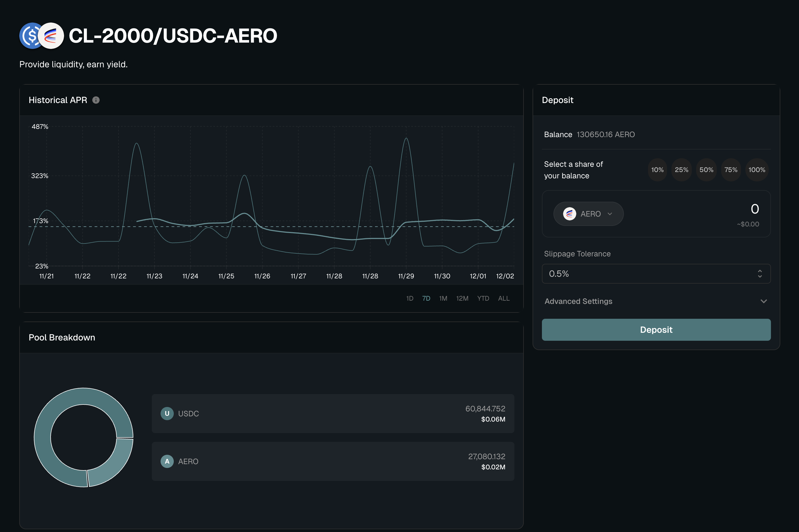Image resolution: width=799 pixels, height=532 pixels.
Task: Switch chart range to 1D
Action: [410, 299]
